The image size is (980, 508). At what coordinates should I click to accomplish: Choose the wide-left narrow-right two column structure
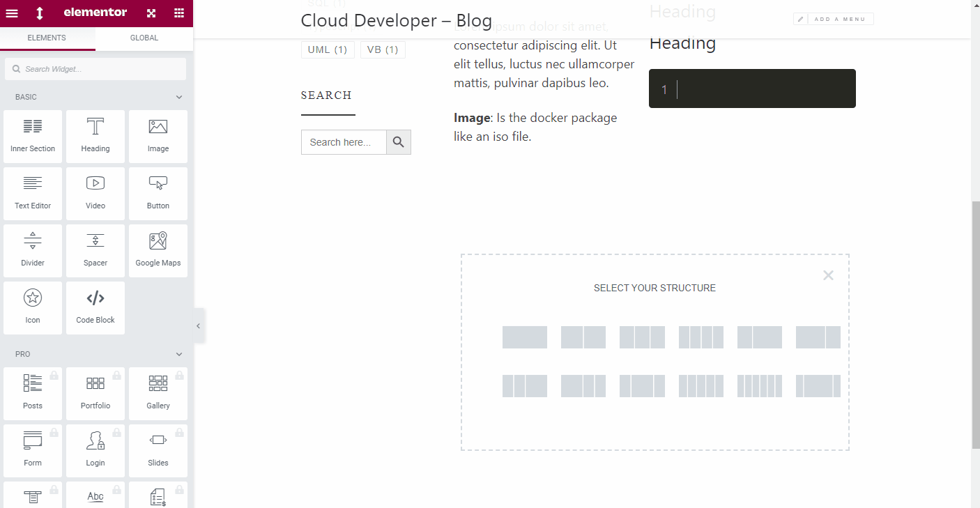[x=818, y=337]
